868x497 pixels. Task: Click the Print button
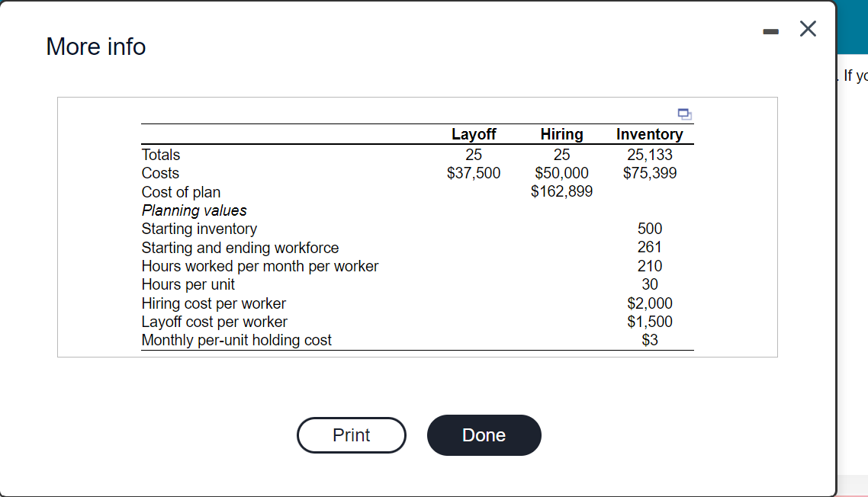click(351, 434)
